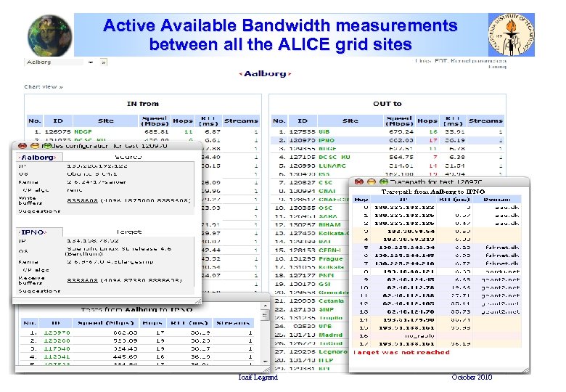Open the UiB site in the OUT to table

[324, 131]
